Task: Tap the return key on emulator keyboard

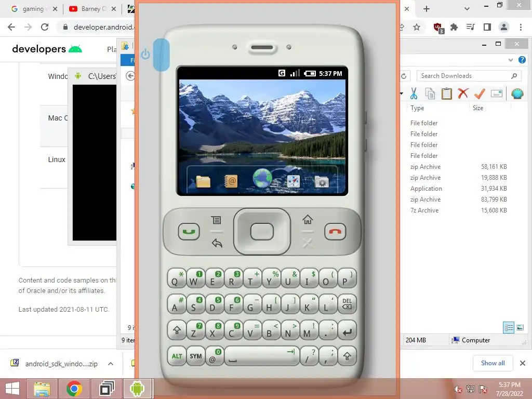Action: (x=347, y=330)
